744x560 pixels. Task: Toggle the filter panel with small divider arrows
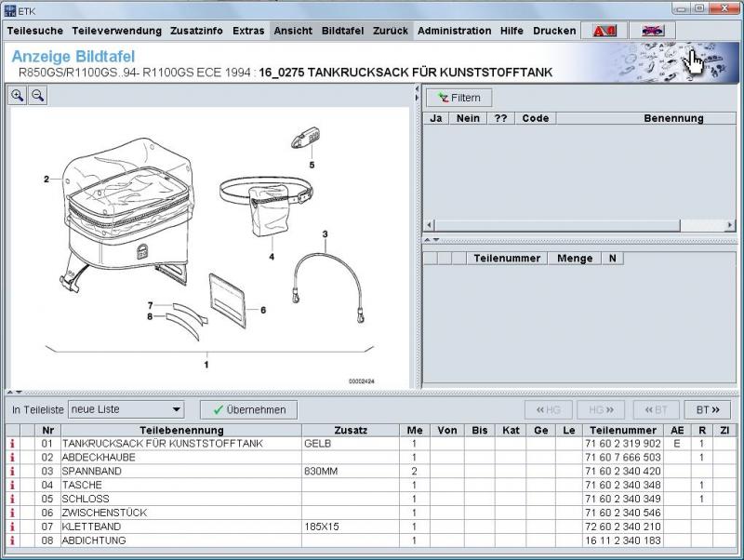(x=432, y=240)
